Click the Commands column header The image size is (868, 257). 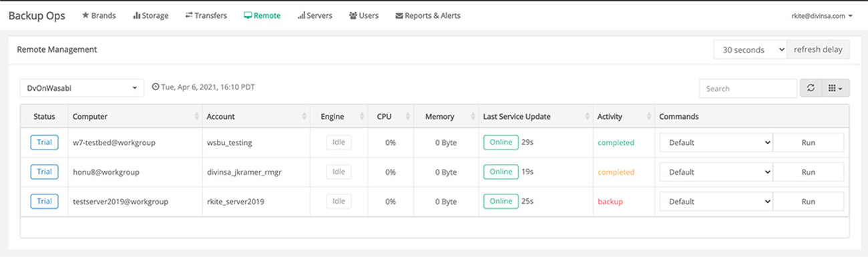coord(752,116)
